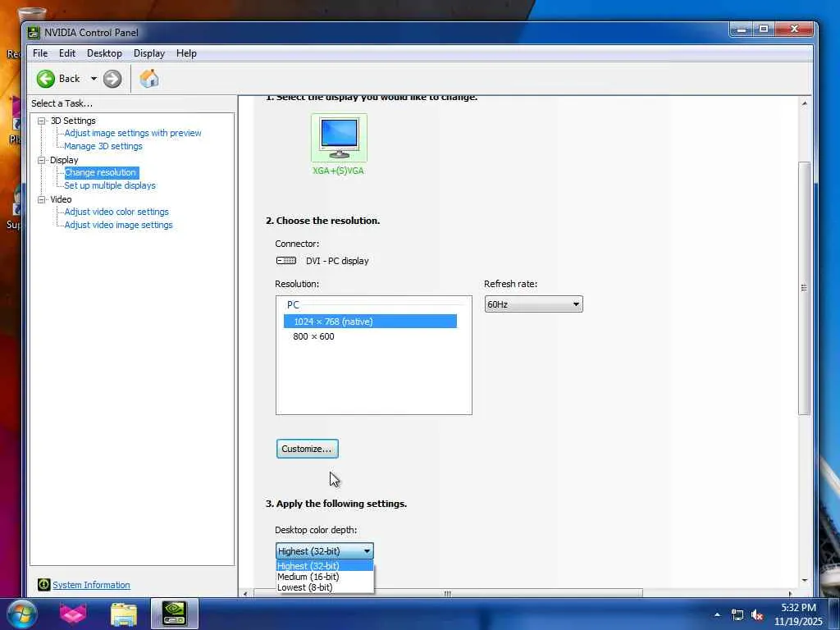The image size is (840, 630).
Task: Click the System Information icon
Action: point(43,584)
